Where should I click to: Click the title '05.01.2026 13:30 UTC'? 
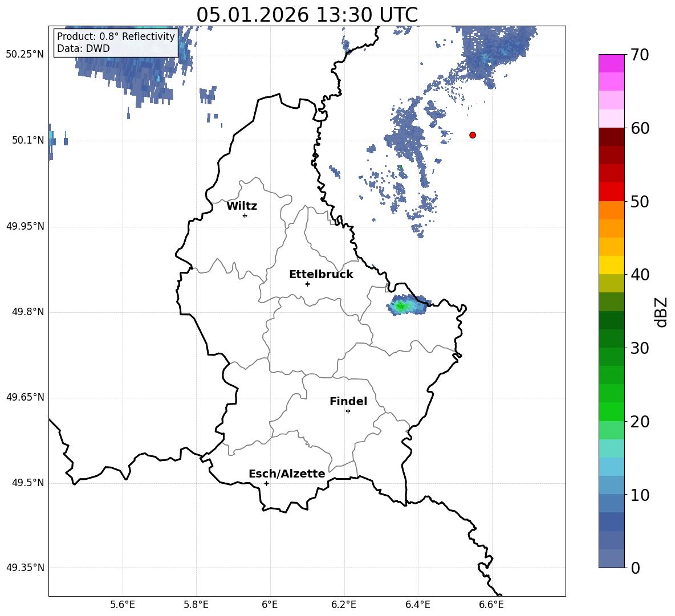tap(307, 15)
